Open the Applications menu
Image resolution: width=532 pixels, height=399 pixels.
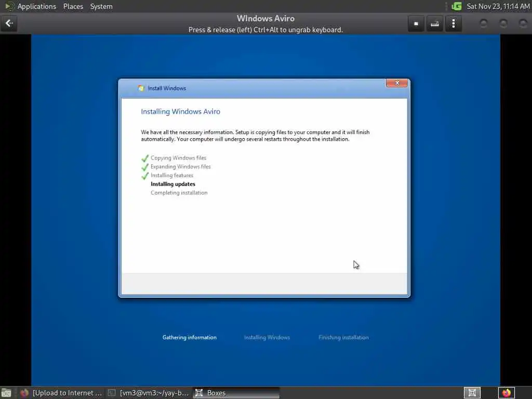pyautogui.click(x=37, y=6)
